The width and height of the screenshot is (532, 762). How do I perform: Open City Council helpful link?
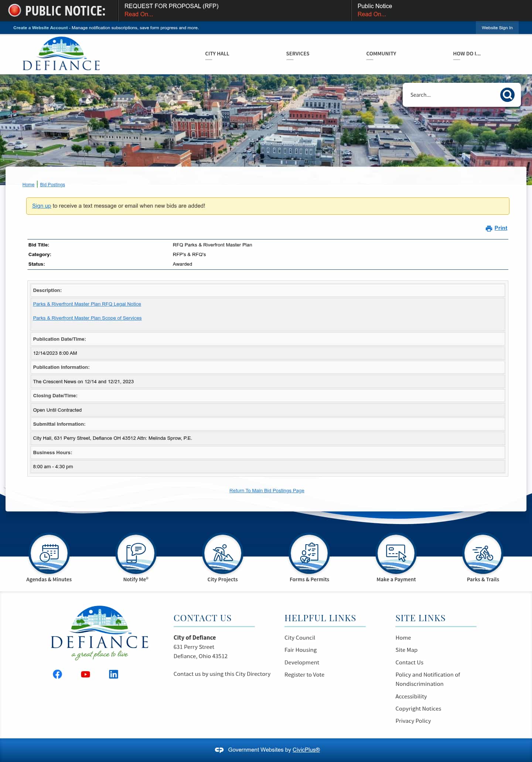pyautogui.click(x=300, y=638)
